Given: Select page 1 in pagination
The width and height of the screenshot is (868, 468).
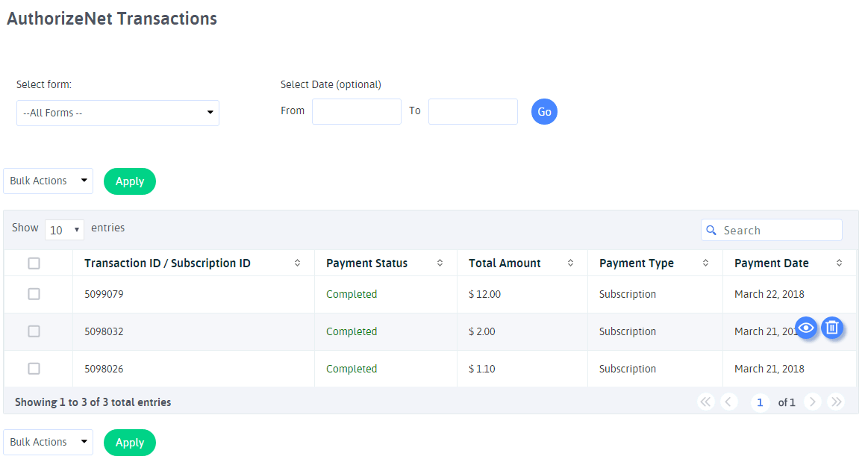Looking at the screenshot, I should click(760, 402).
